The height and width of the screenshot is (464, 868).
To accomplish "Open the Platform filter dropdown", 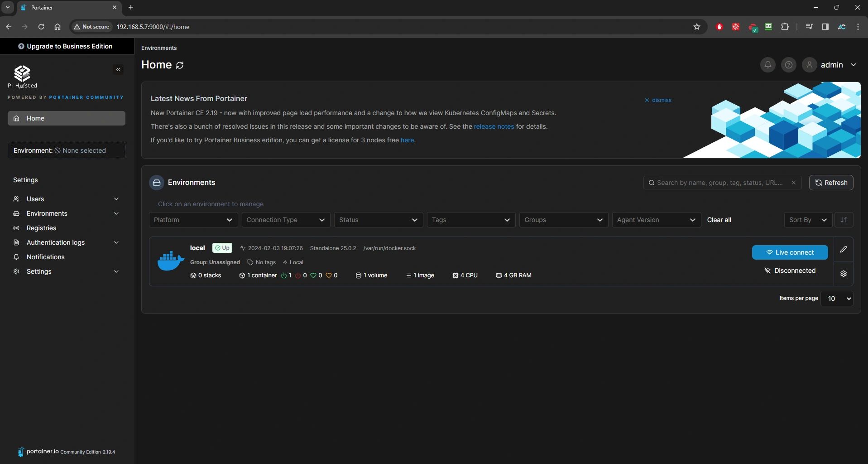I will coord(193,220).
